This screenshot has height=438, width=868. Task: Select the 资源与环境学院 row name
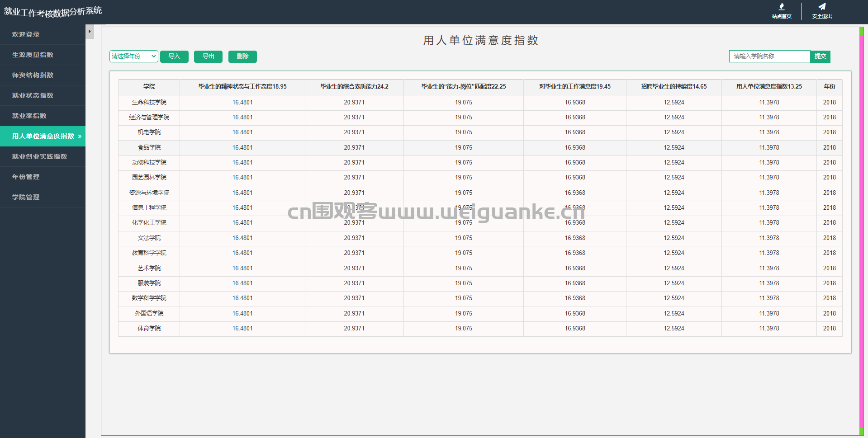click(149, 193)
